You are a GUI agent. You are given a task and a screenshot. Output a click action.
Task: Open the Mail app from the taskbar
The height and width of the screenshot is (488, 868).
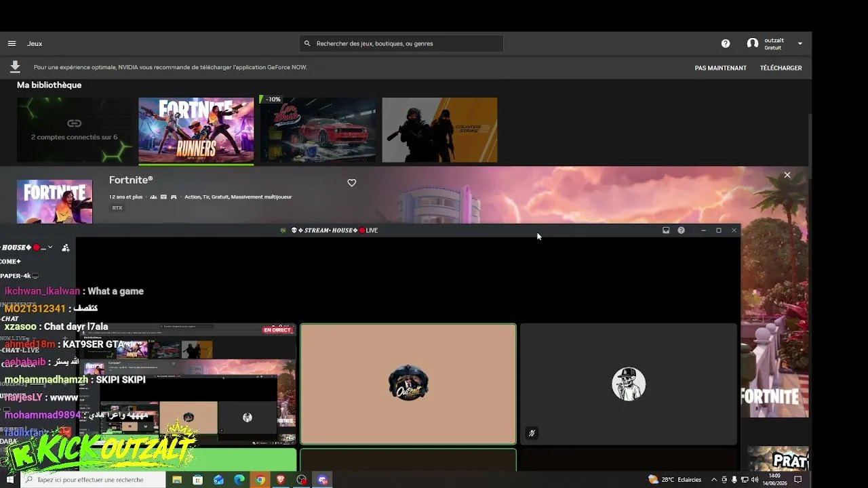click(218, 480)
